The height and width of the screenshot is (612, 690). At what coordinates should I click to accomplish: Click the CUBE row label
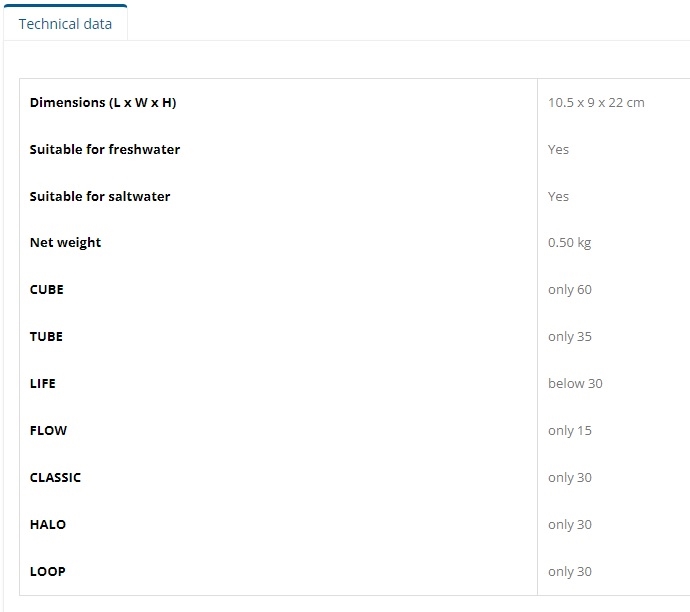[x=47, y=290]
